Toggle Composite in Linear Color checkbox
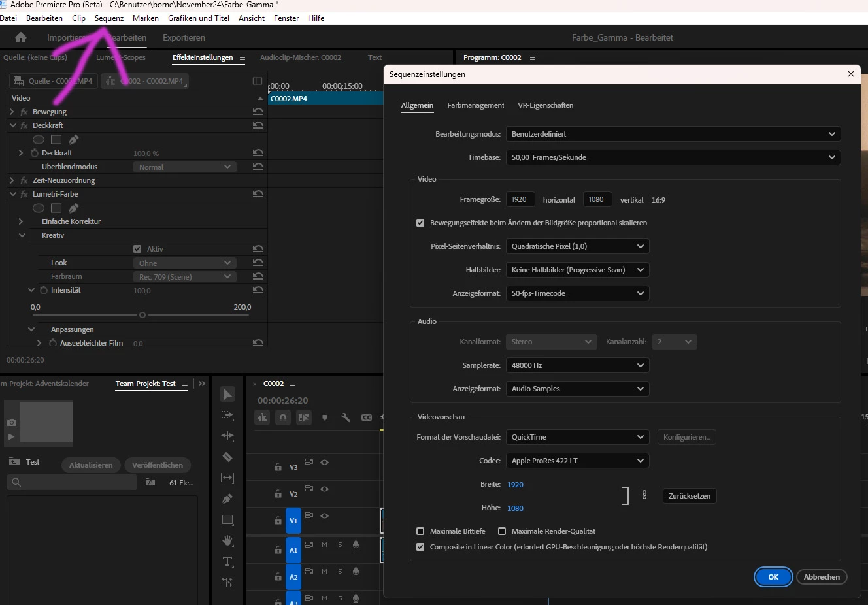868x605 pixels. coord(420,547)
